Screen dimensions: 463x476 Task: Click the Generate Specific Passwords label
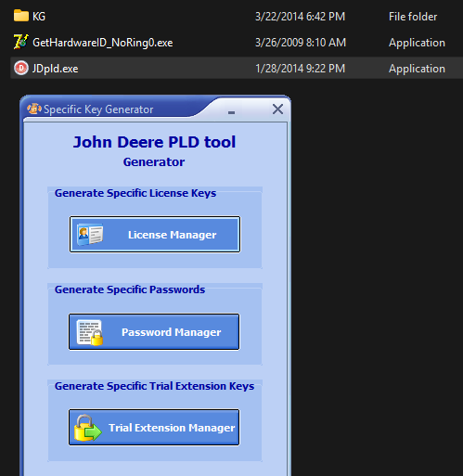click(130, 289)
